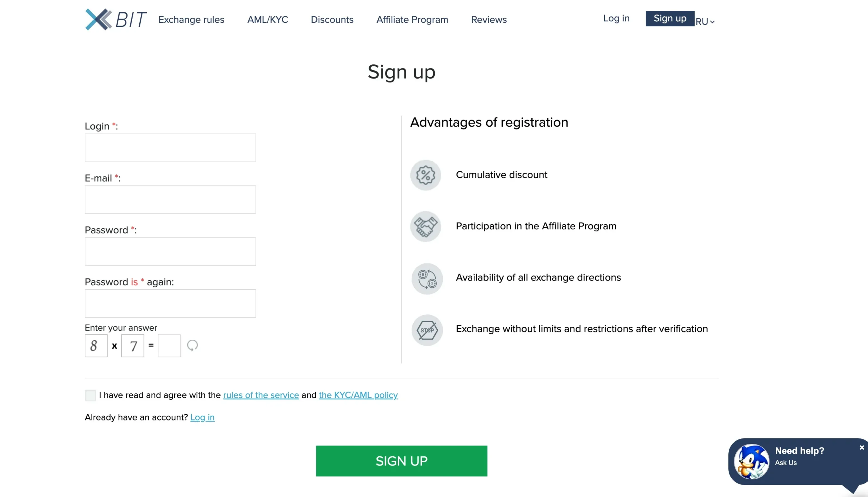Open the RU language dropdown
This screenshot has height=497, width=868.
coord(702,21)
